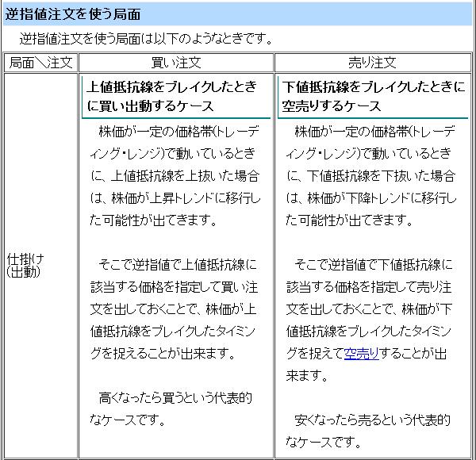Select the 仕掛け(出動) row label
Viewport: 476px width, 460px height.
(x=25, y=266)
